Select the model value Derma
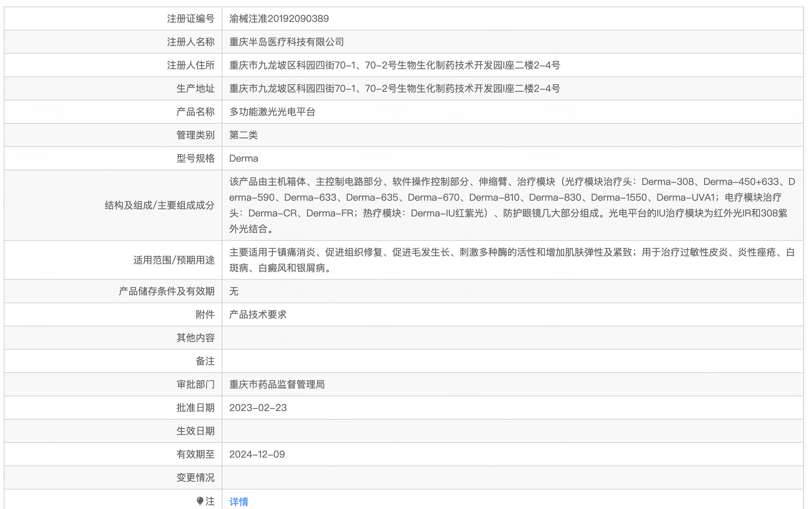 click(x=244, y=158)
